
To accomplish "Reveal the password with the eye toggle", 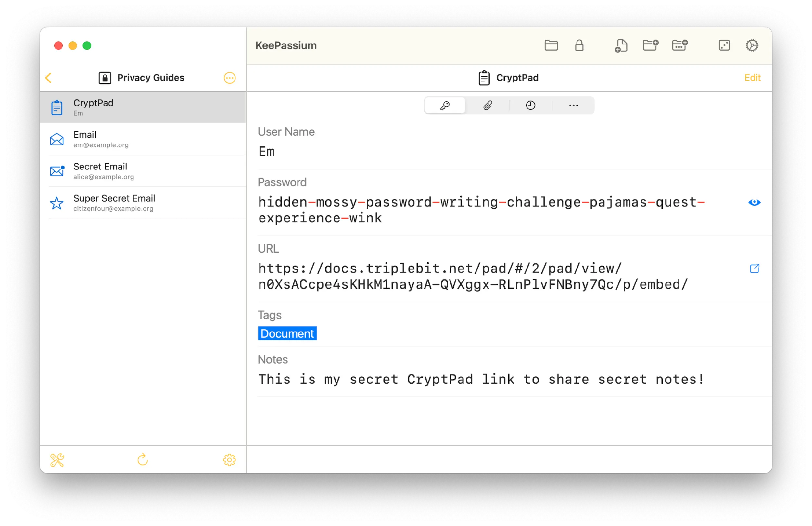I will click(x=754, y=202).
